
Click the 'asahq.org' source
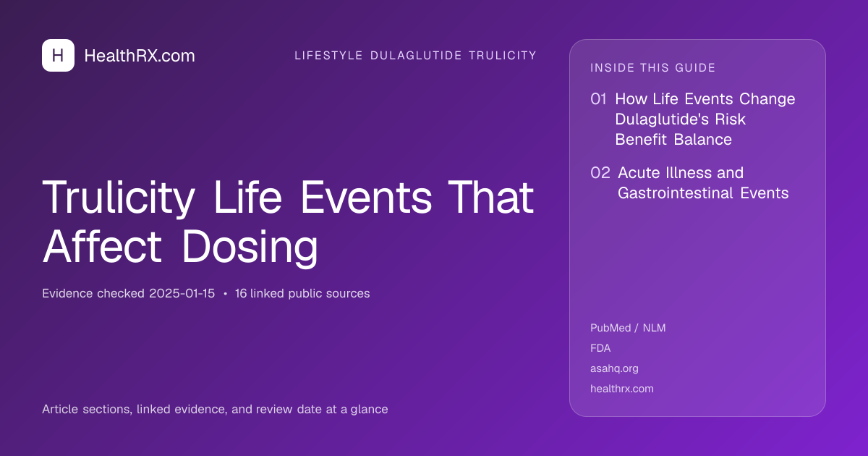[x=614, y=368]
